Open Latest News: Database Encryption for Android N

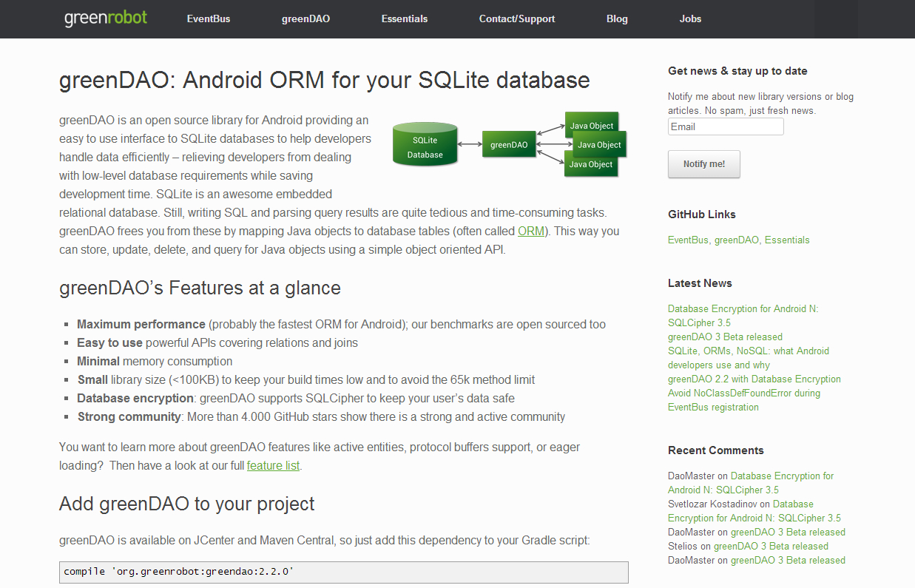(743, 316)
